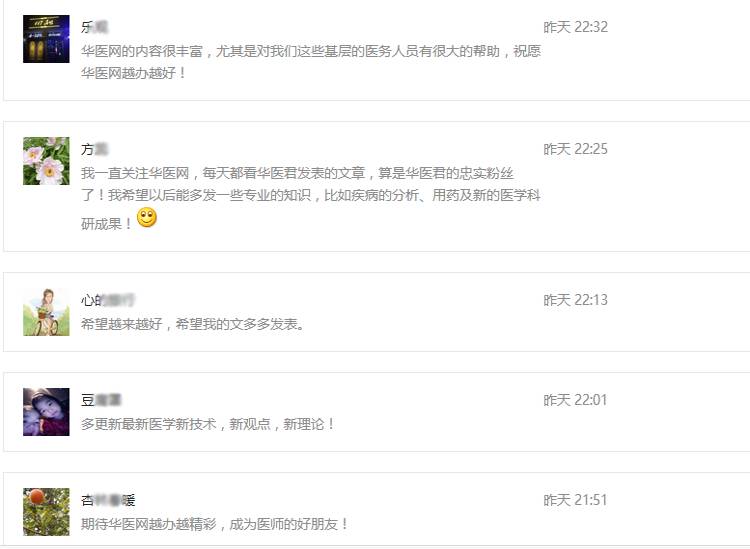Click the timestamp 昨天 22:25
The image size is (750, 549).
tap(575, 149)
